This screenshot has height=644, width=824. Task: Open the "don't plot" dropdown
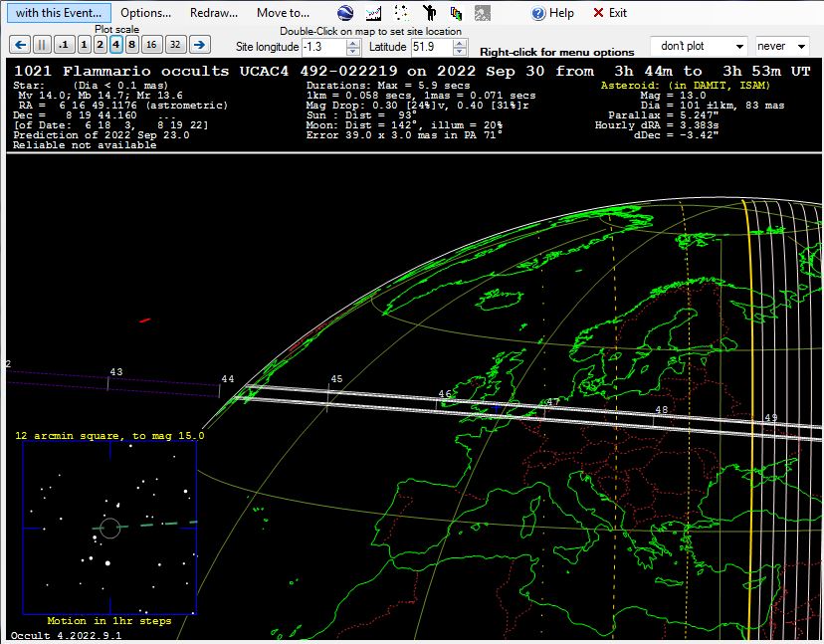(x=699, y=46)
